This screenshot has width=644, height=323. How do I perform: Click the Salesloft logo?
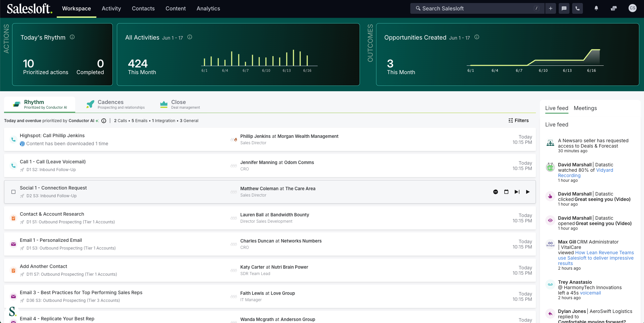(30, 8)
